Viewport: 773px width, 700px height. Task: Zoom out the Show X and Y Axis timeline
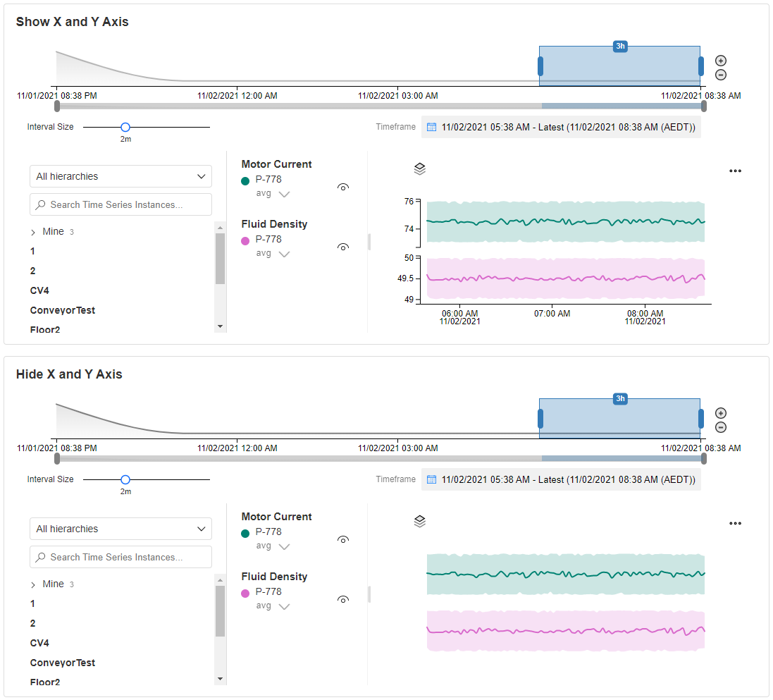721,75
